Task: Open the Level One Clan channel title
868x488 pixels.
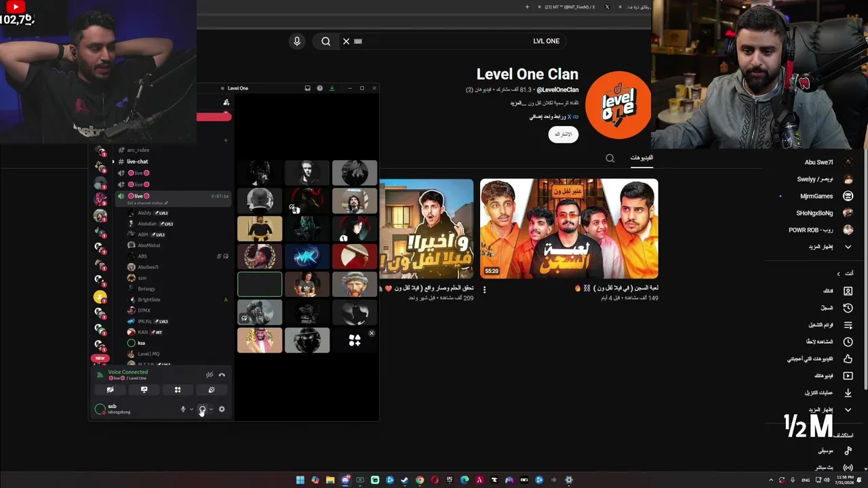Action: point(528,74)
